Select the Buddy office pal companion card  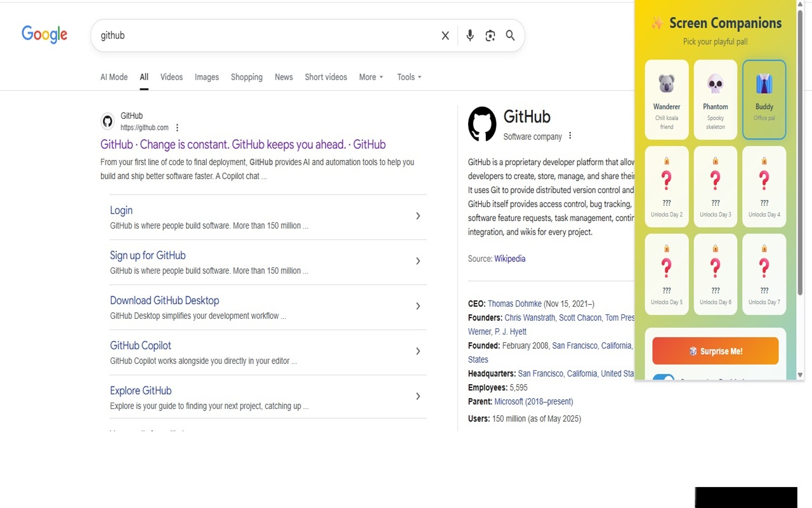(764, 100)
